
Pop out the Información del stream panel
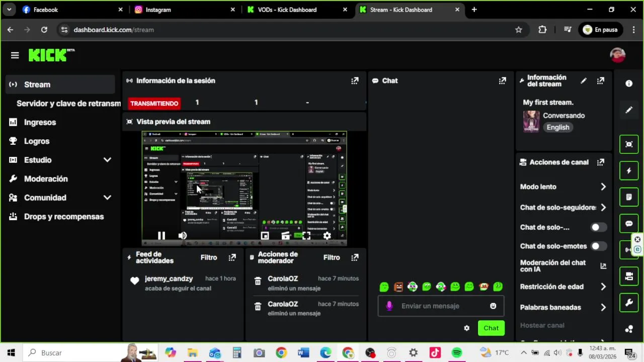click(x=600, y=80)
